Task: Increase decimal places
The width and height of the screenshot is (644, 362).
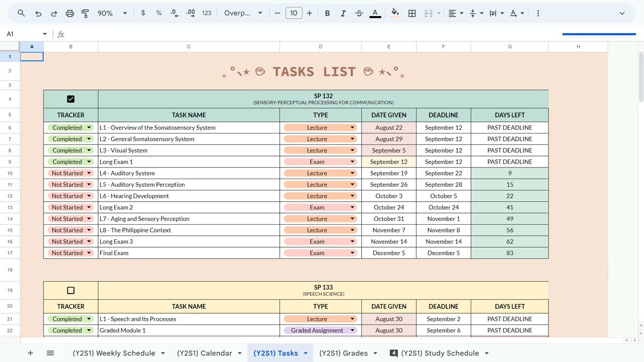Action: [191, 13]
